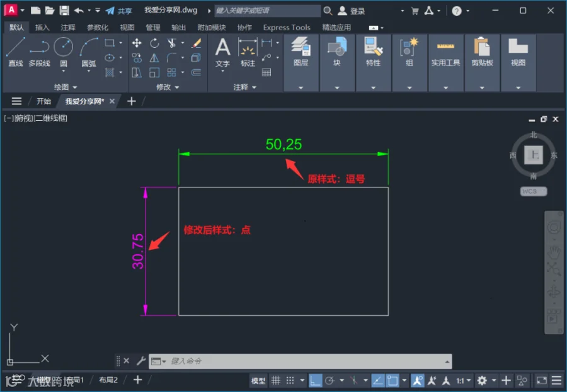Screen dimensions: 567x392
Task: Expand the Modify (修改) panel
Action: click(x=168, y=87)
